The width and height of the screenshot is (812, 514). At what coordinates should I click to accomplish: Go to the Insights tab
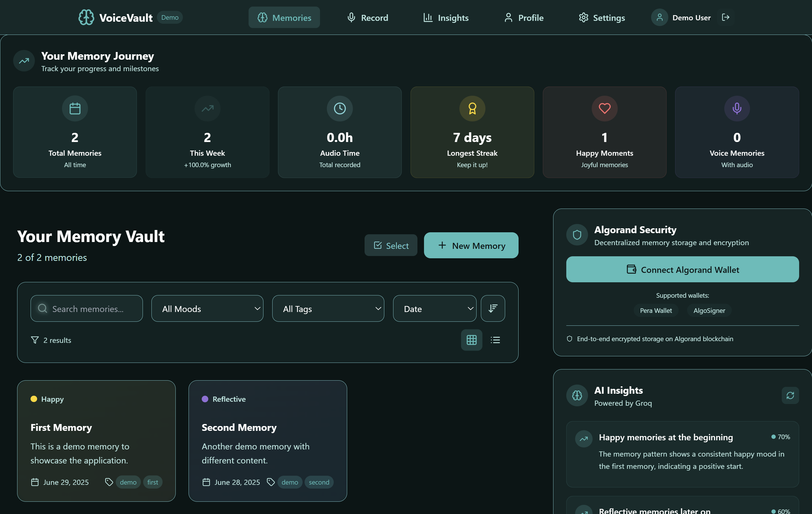click(x=446, y=17)
